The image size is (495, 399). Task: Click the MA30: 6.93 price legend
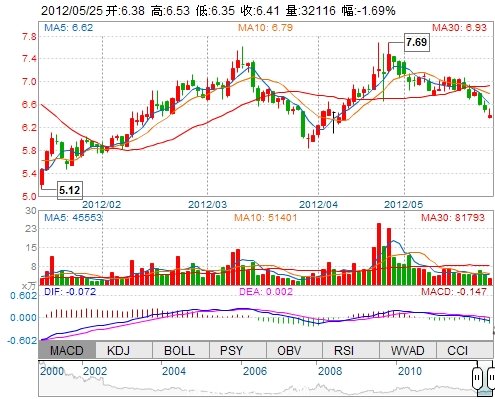click(x=459, y=27)
